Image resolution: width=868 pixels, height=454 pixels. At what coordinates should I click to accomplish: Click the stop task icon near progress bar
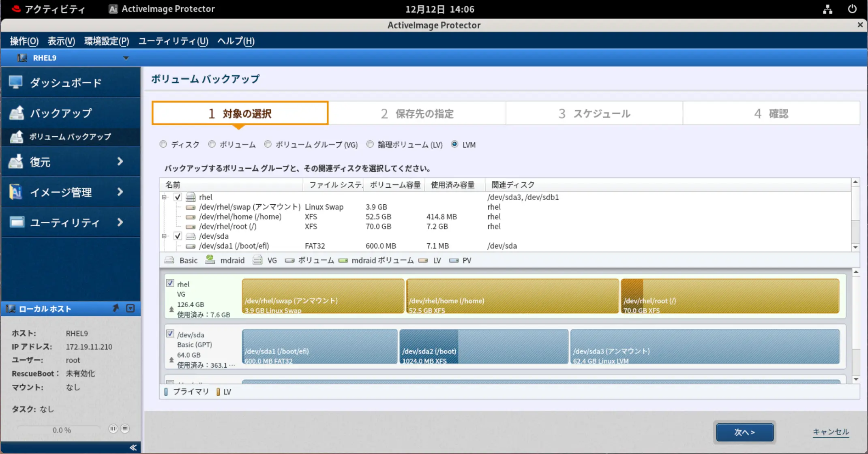click(x=125, y=429)
